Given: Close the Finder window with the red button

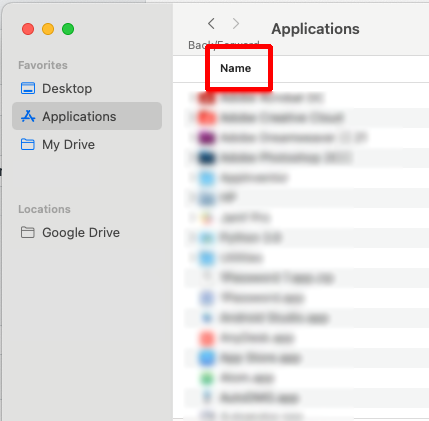Looking at the screenshot, I should click(28, 29).
